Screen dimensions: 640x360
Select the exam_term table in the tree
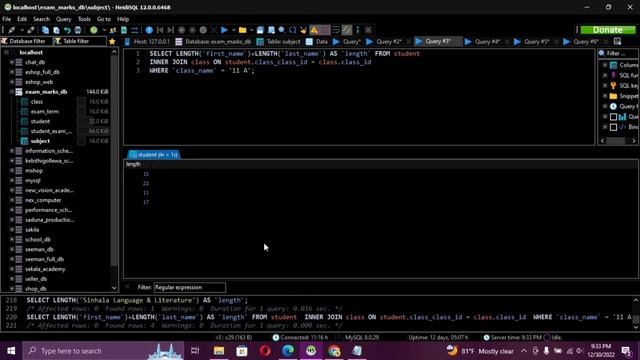coord(44,111)
